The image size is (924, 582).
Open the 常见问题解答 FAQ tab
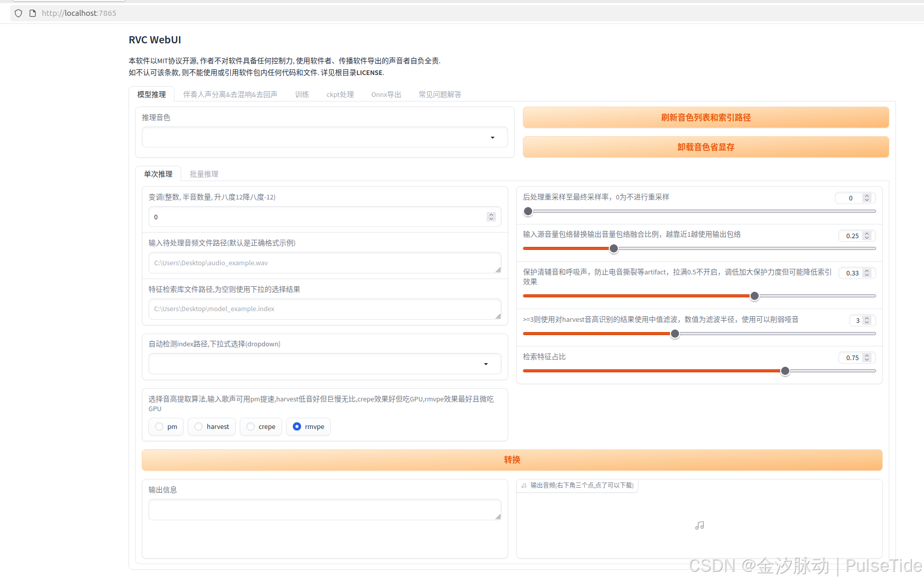coord(440,94)
